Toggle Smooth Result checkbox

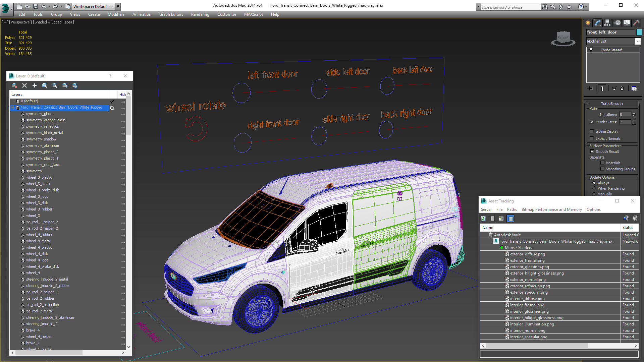pyautogui.click(x=592, y=152)
